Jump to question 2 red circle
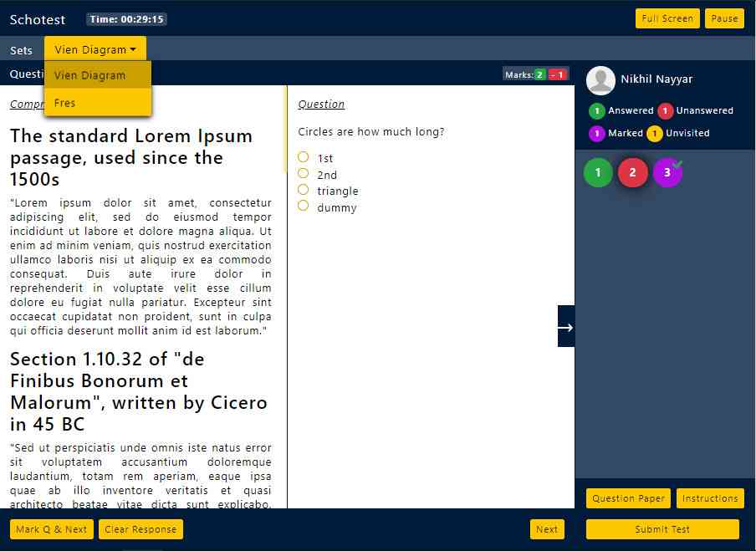The height and width of the screenshot is (551, 756). coord(632,173)
